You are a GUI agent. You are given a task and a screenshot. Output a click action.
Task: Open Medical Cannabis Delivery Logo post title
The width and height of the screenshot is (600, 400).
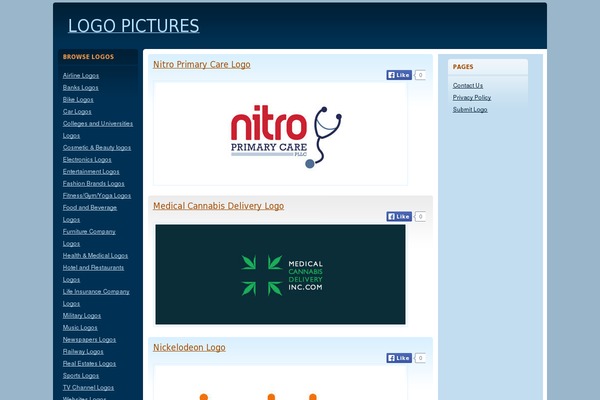(218, 206)
